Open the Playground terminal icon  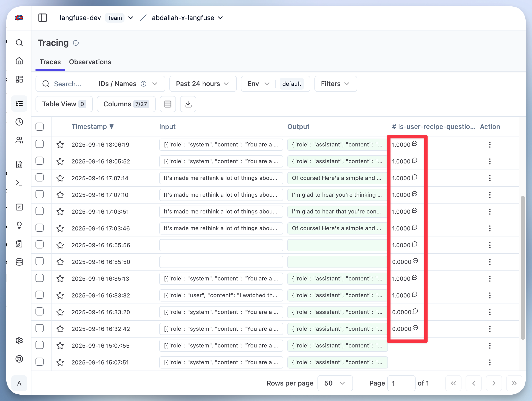point(19,182)
